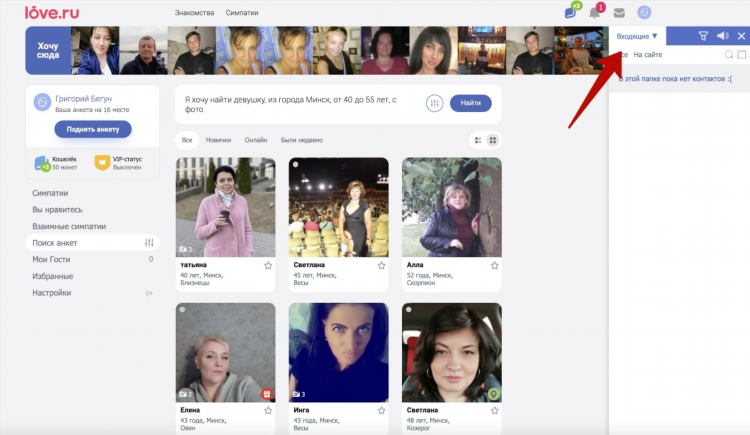Expand the Входящие folder dropdown

637,36
